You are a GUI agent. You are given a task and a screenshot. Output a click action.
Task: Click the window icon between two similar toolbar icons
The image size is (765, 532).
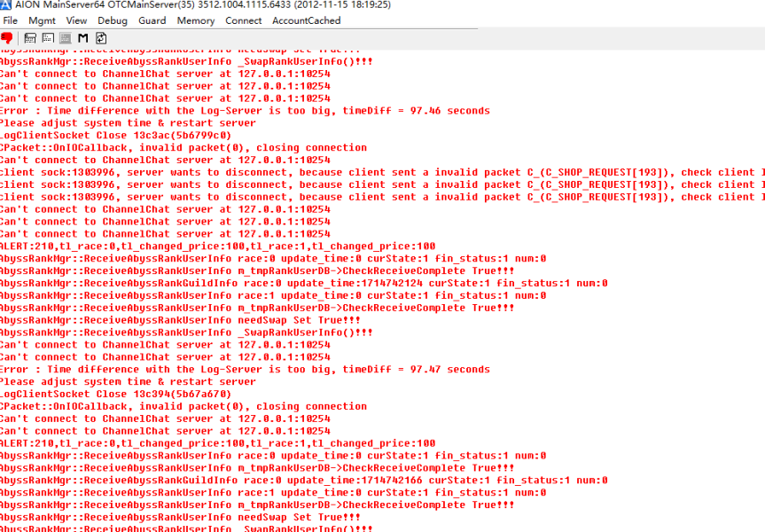click(48, 38)
